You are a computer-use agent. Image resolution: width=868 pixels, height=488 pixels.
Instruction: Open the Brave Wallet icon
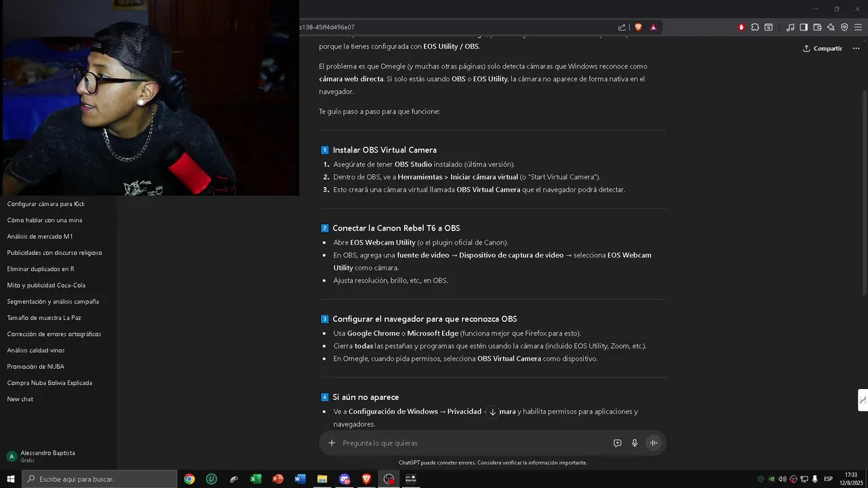817,27
